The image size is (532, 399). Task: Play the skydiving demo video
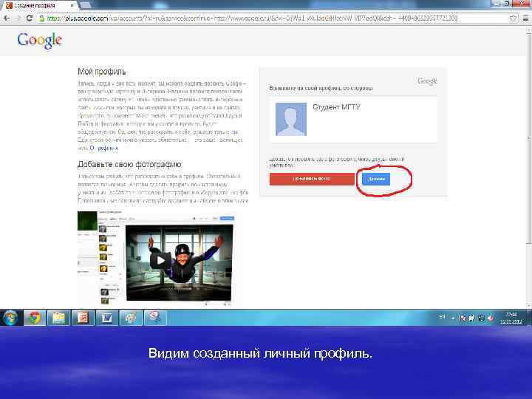[160, 261]
